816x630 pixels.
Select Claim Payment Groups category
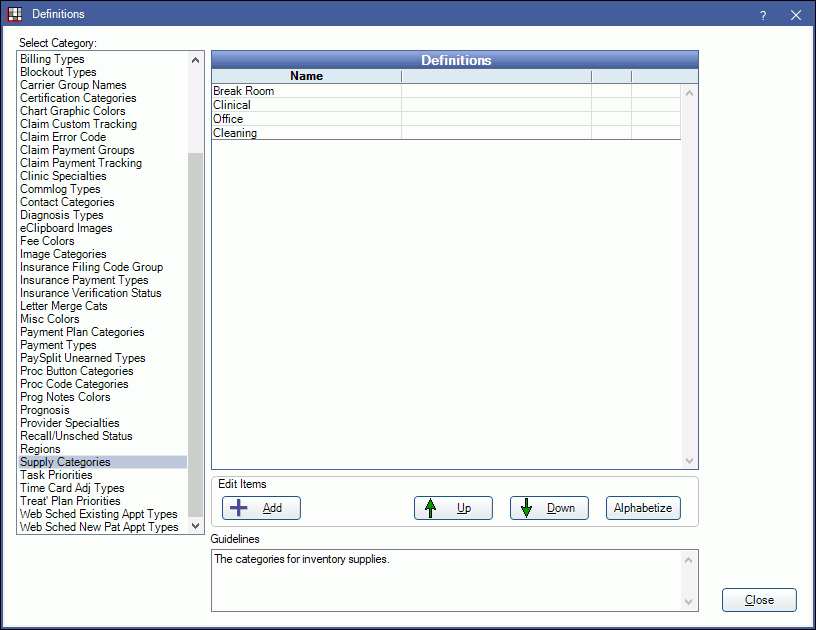tap(103, 150)
